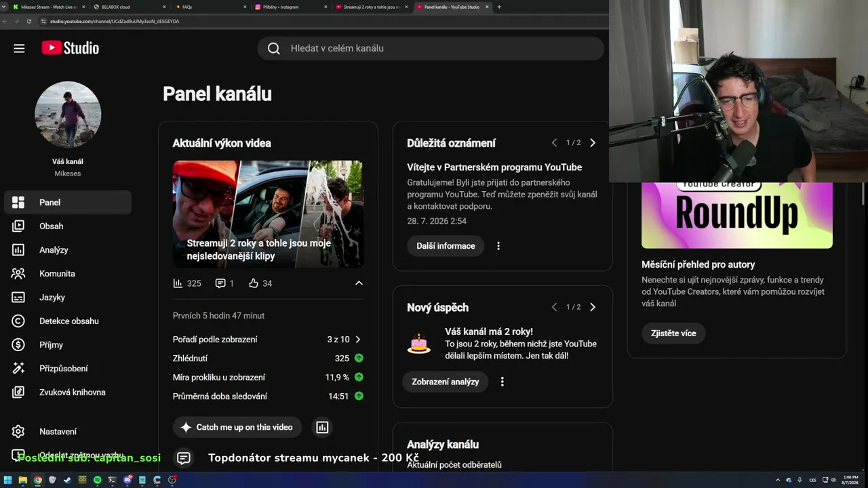This screenshot has height=488, width=868.
Task: Click the volume speaker icon in system tray
Action: point(833,480)
